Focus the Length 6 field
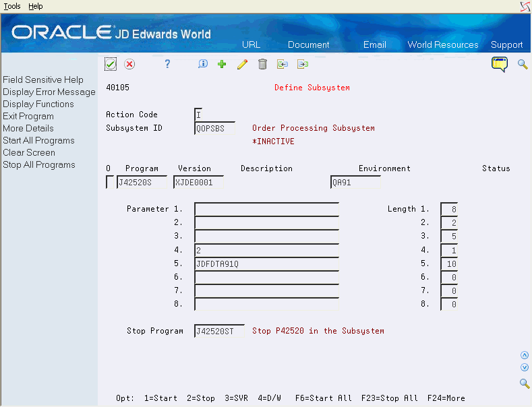Image resolution: width=532 pixels, height=407 pixels. coord(449,278)
